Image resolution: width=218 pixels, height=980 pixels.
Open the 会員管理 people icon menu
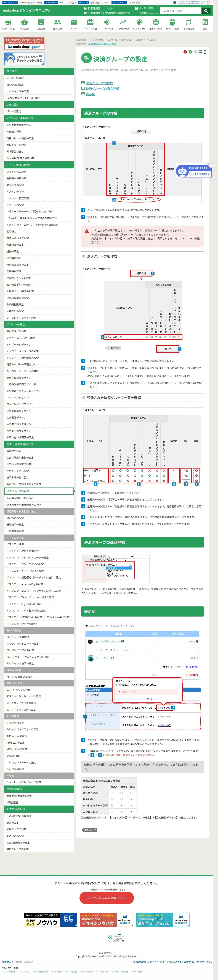tap(57, 24)
